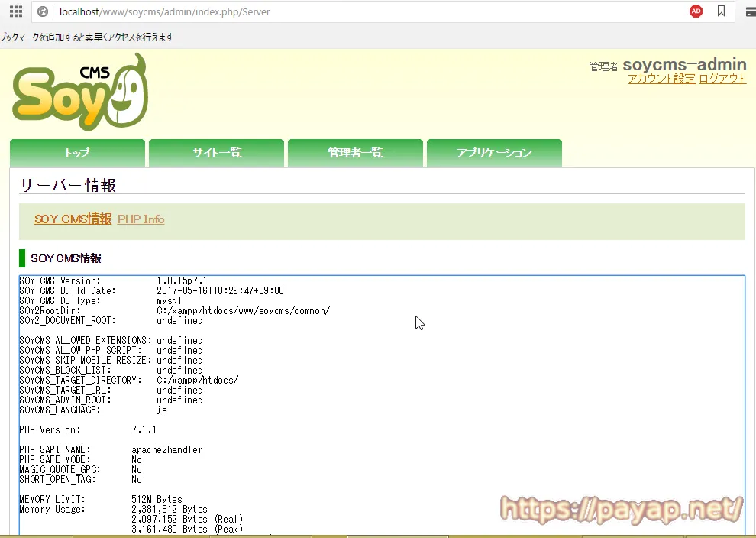The width and height of the screenshot is (756, 538).
Task: Switch to the トップ tab
Action: point(76,153)
